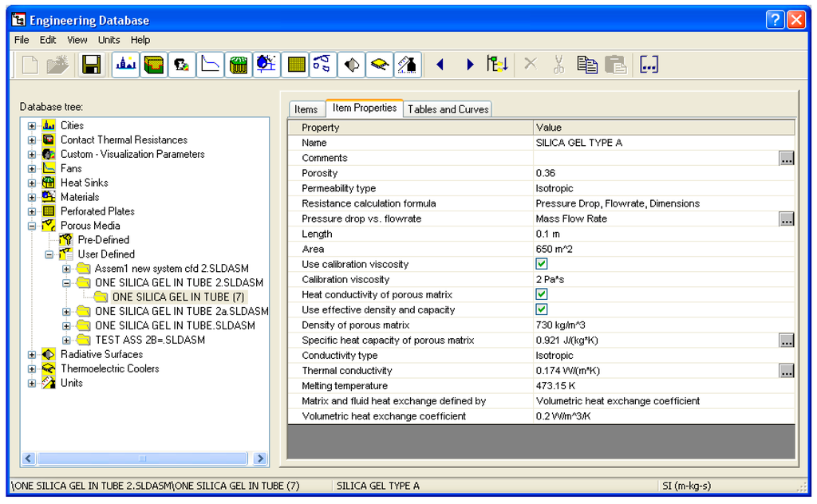Open Thermal conductivity value editor

pyautogui.click(x=787, y=370)
